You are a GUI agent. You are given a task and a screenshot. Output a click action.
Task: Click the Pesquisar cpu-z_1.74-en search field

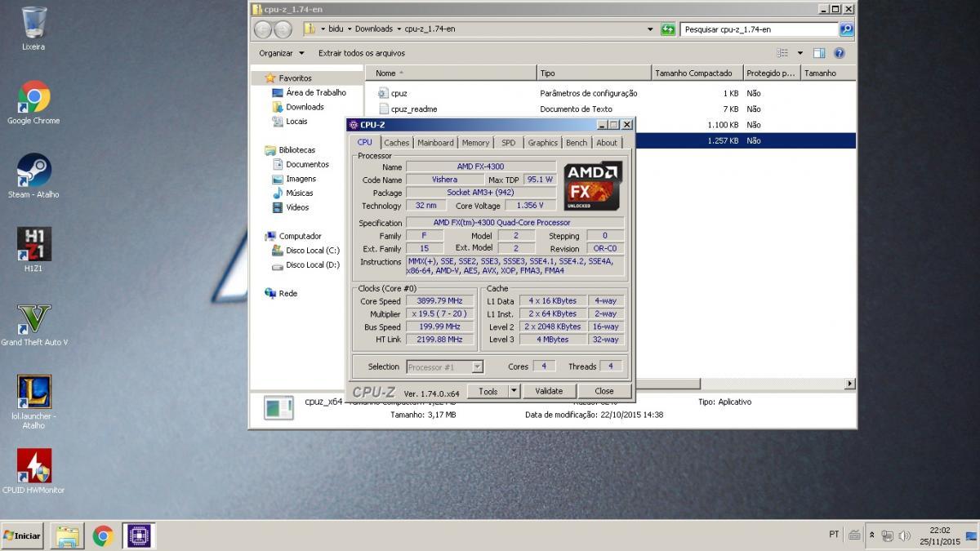[x=759, y=29]
